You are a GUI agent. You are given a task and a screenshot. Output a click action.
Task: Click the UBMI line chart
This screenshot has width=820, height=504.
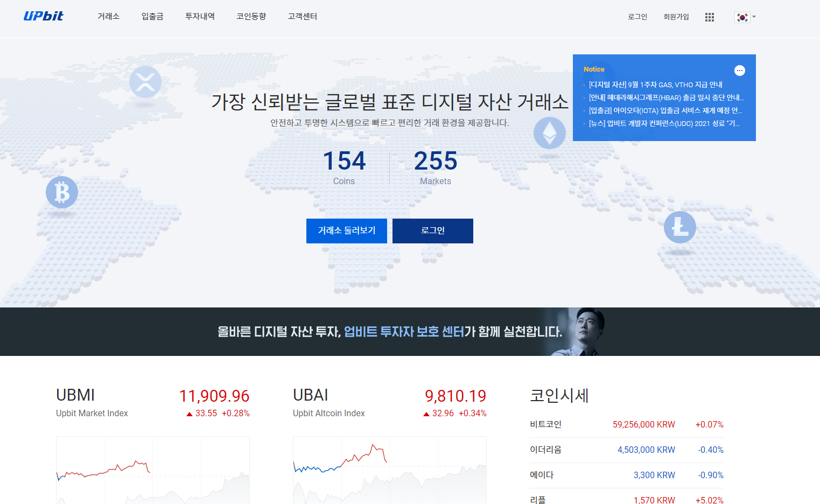[x=153, y=470]
